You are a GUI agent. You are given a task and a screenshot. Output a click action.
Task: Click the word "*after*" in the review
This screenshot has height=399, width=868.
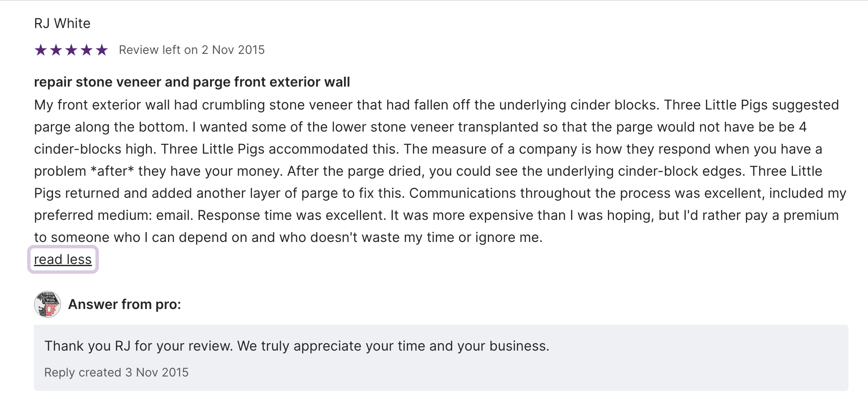pos(112,171)
